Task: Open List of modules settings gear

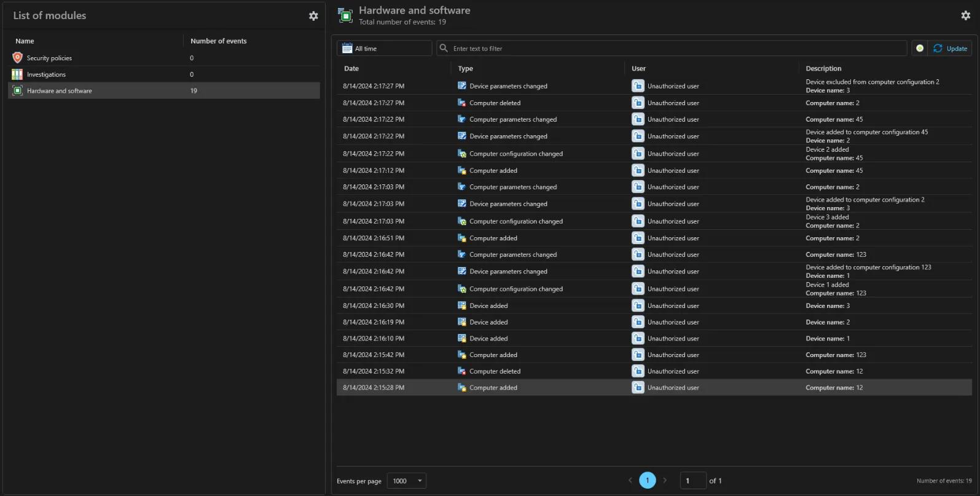Action: (313, 16)
